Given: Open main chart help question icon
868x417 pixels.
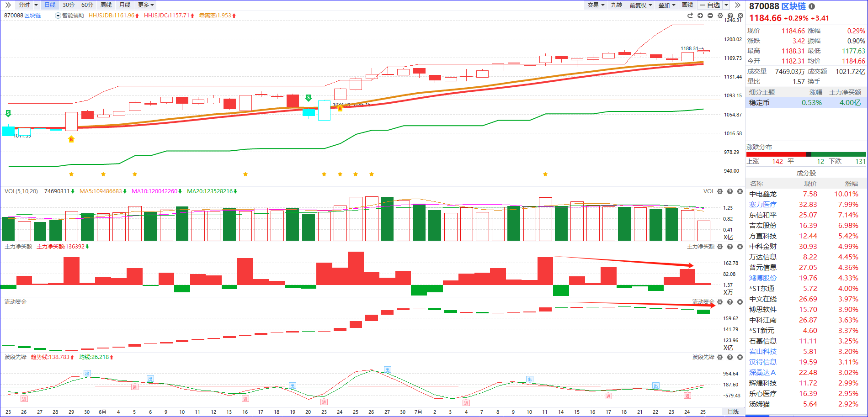Looking at the screenshot, I should tap(730, 16).
